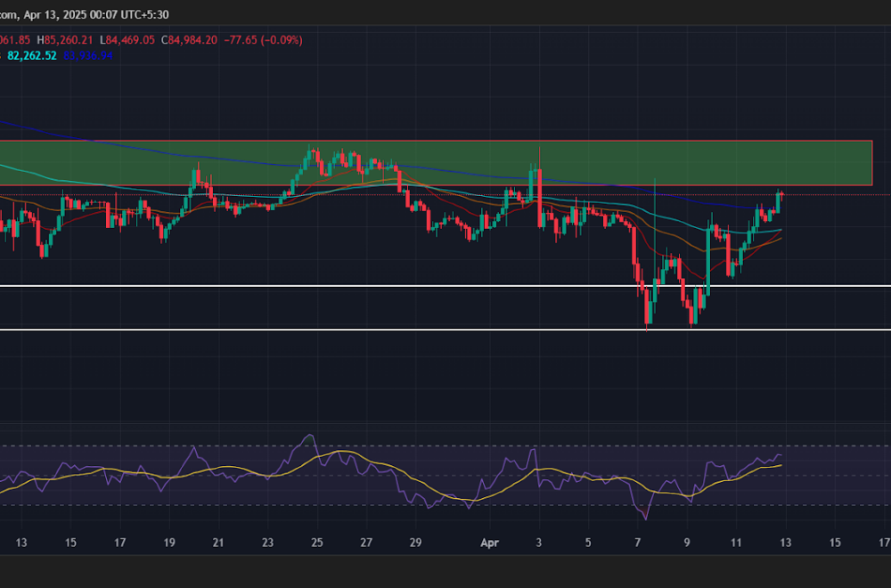Screen dimensions: 891x588
Task: Select the upper white horizontal support line
Action: coord(445,286)
